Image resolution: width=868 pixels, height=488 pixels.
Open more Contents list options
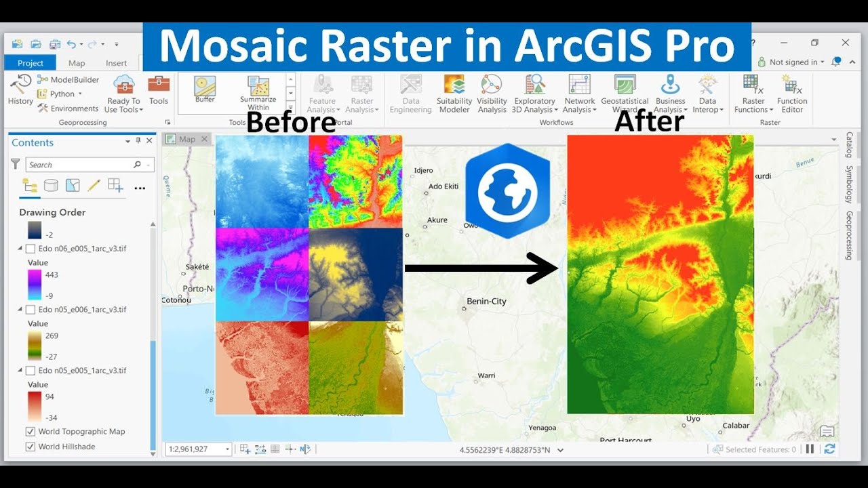(140, 188)
